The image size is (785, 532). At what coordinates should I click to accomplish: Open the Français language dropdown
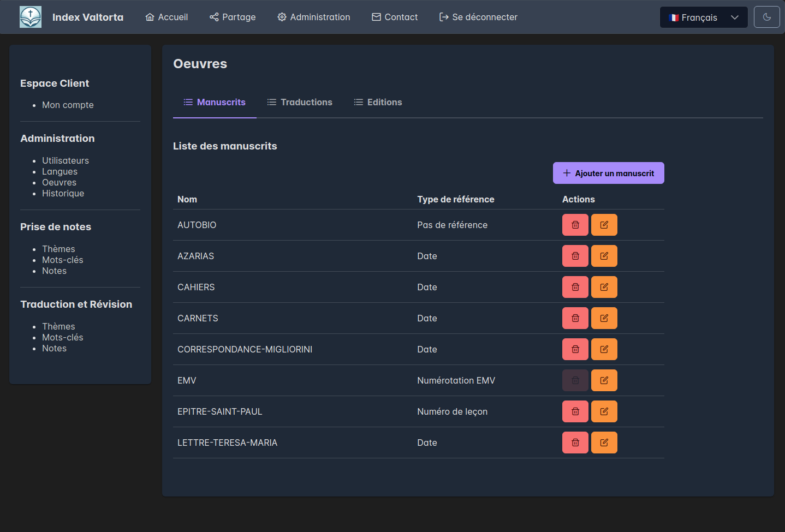pyautogui.click(x=703, y=17)
